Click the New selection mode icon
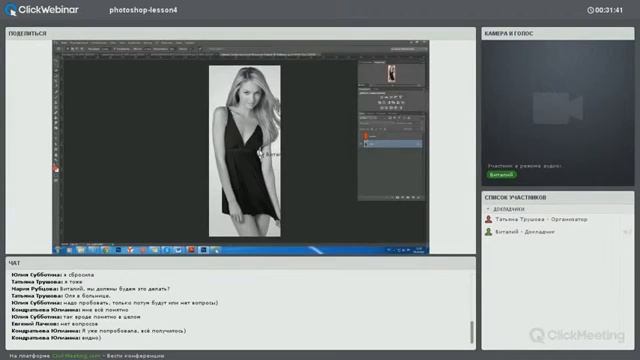The width and height of the screenshot is (640, 360). tap(67, 49)
